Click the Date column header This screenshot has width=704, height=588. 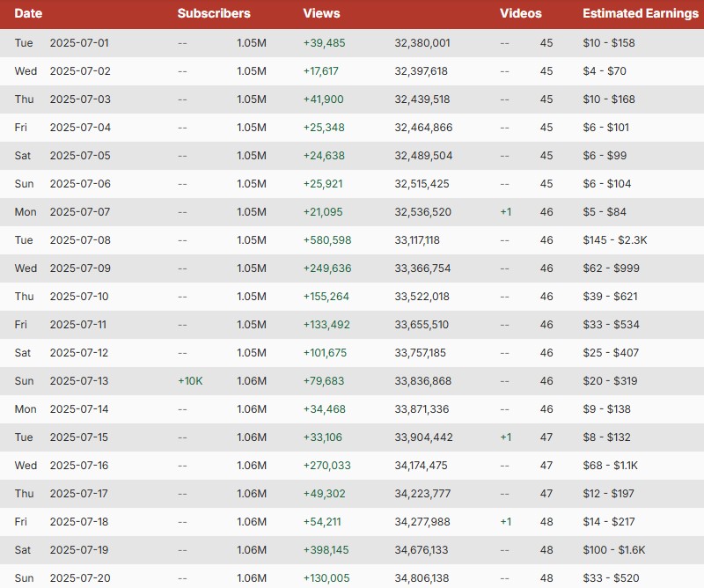pyautogui.click(x=28, y=13)
